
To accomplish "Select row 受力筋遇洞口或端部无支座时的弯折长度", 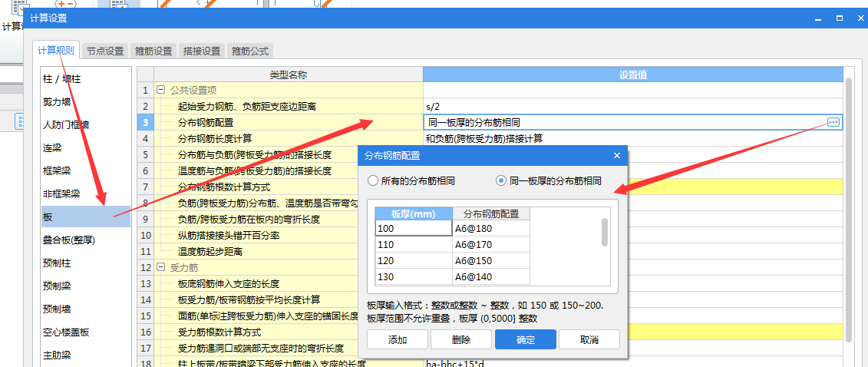I will [x=256, y=348].
